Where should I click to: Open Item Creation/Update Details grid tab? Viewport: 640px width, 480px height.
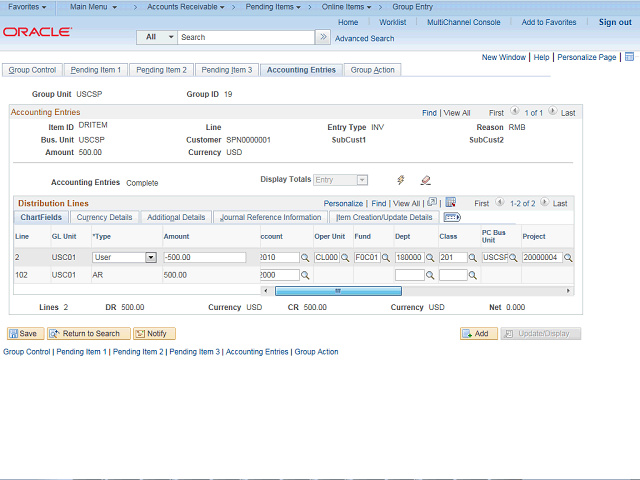point(384,217)
